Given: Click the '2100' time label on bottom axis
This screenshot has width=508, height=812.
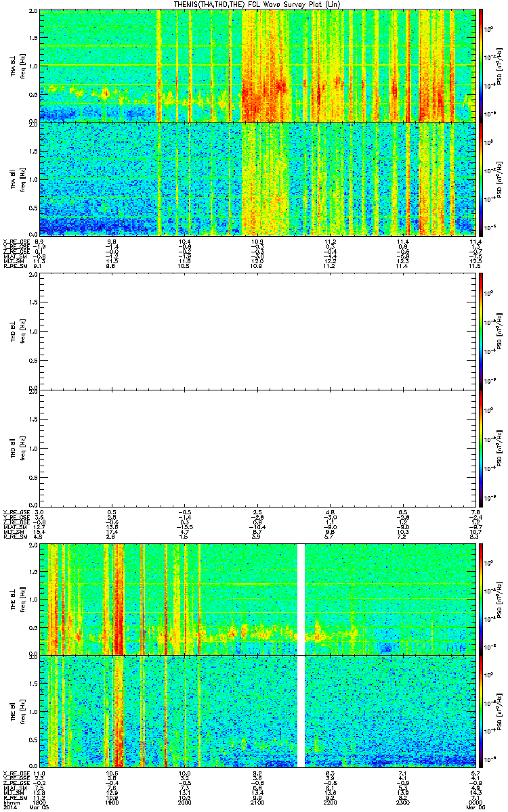Looking at the screenshot, I should click(x=257, y=803).
